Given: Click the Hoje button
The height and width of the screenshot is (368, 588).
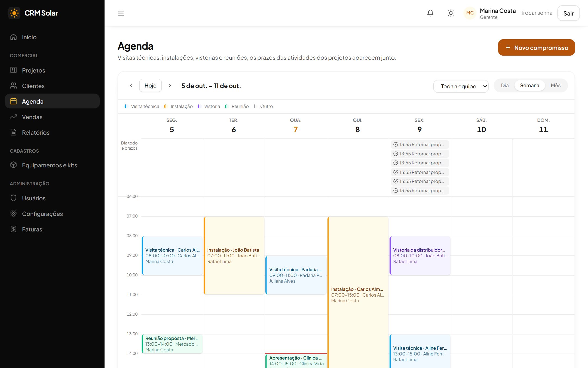Looking at the screenshot, I should [x=151, y=86].
